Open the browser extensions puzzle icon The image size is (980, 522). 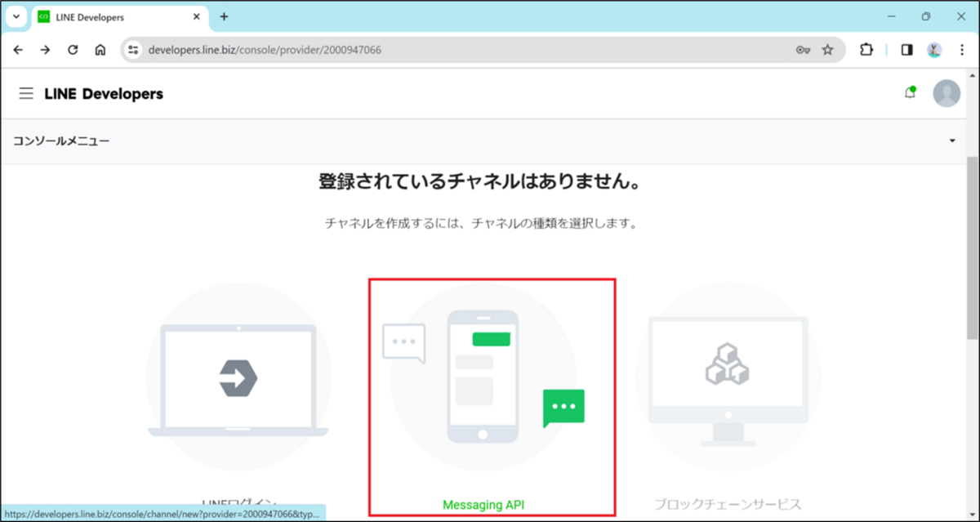click(866, 50)
